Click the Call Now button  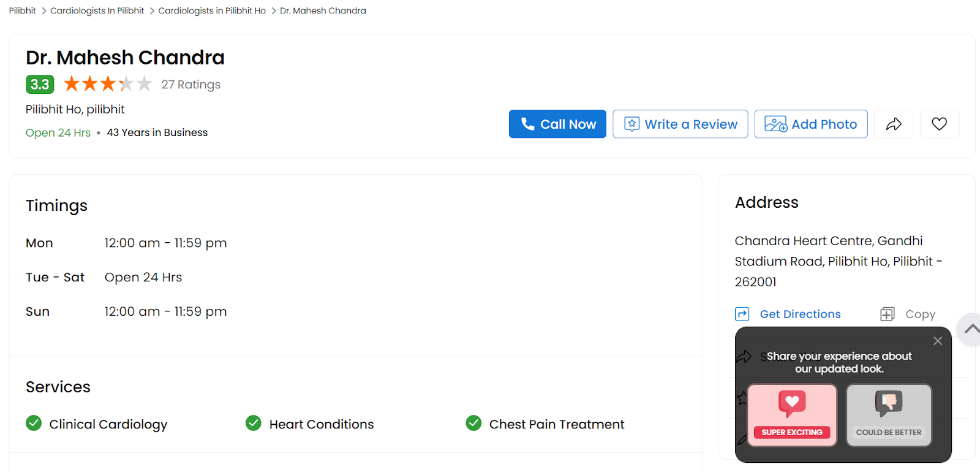[557, 124]
